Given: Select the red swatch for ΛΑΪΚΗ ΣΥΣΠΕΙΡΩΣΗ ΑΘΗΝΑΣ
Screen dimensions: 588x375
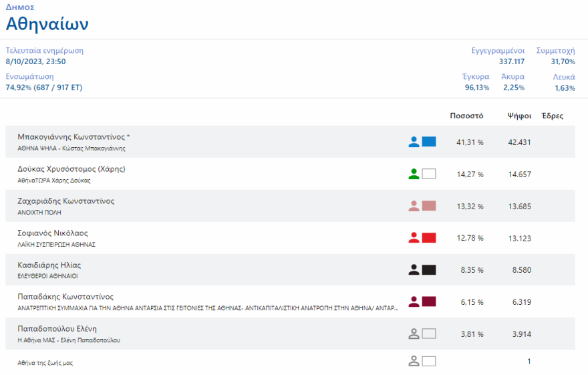Looking at the screenshot, I should [429, 238].
